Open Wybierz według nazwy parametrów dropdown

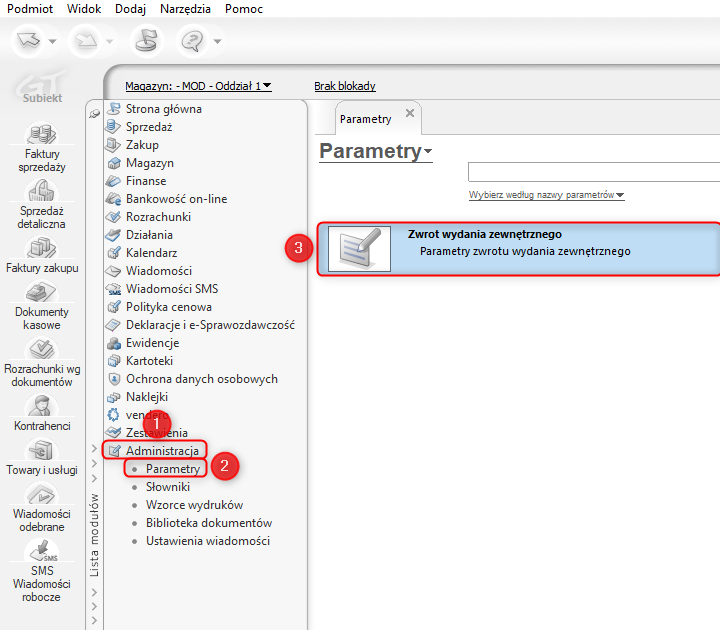point(546,195)
